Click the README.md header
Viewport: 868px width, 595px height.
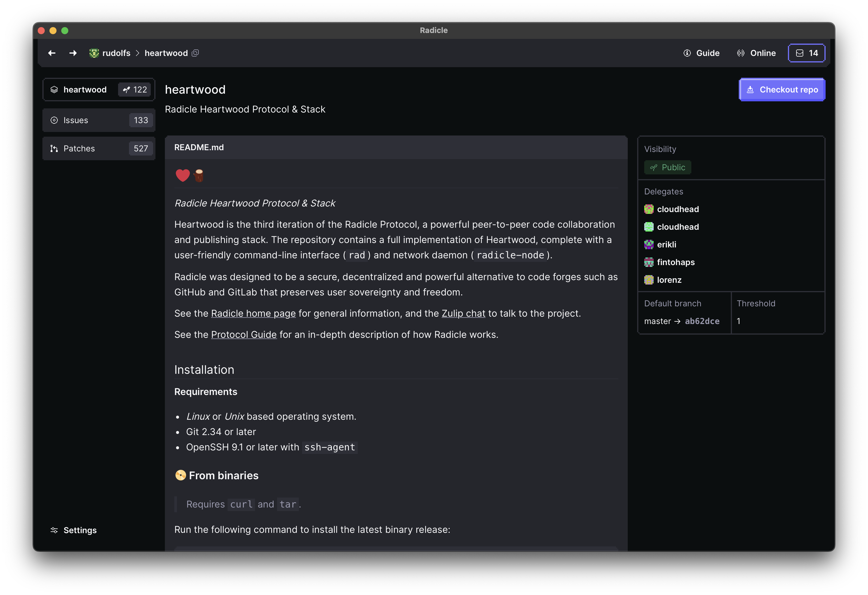(396, 148)
